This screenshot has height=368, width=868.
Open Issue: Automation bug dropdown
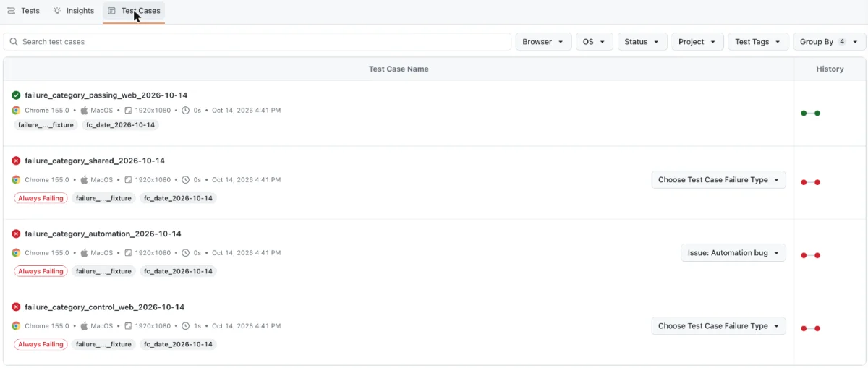coord(733,253)
